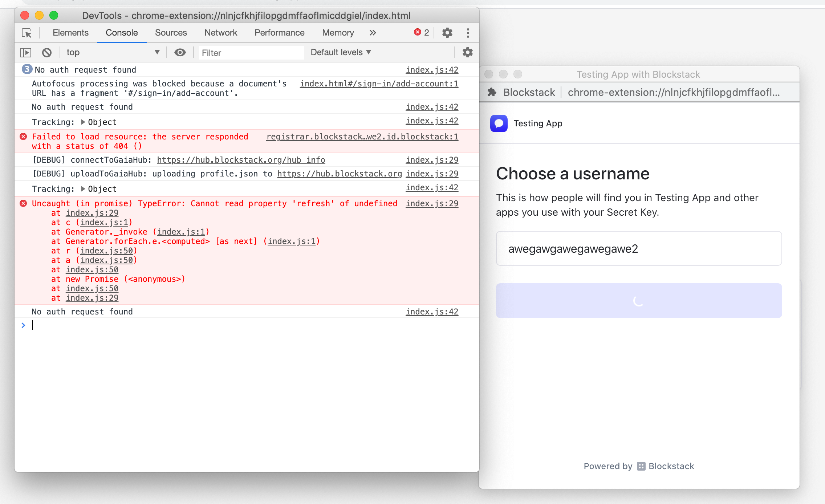Open index.js:29 link beside the TypeError message

coord(432,203)
